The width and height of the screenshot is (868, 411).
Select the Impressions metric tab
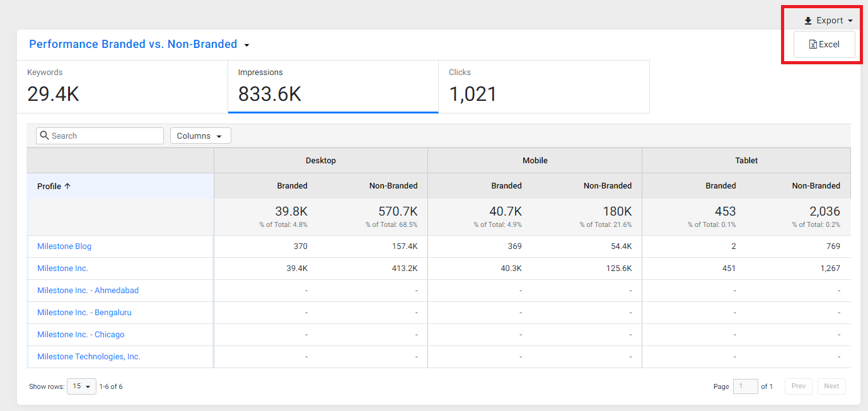[333, 87]
